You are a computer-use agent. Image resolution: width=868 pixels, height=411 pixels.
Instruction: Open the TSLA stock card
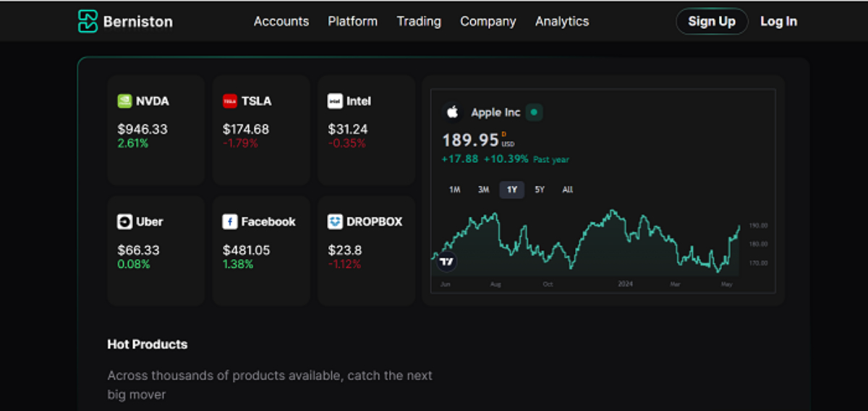[261, 130]
